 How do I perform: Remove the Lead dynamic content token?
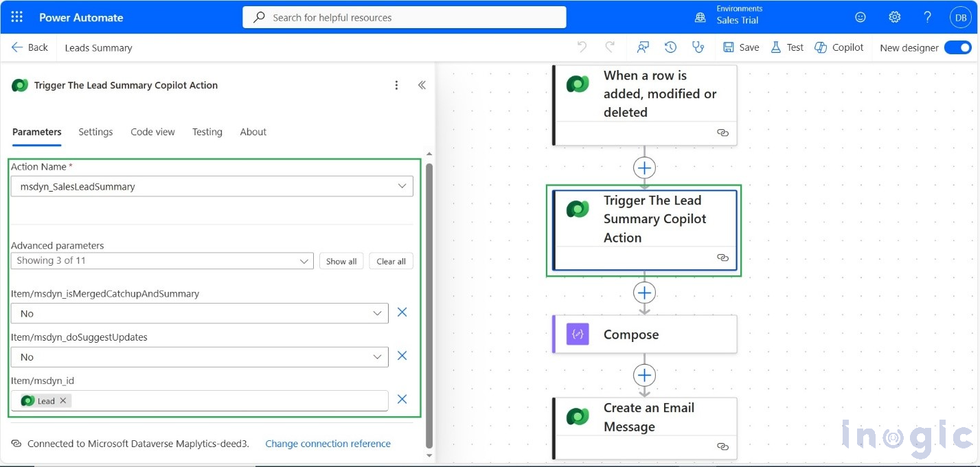pyautogui.click(x=62, y=400)
